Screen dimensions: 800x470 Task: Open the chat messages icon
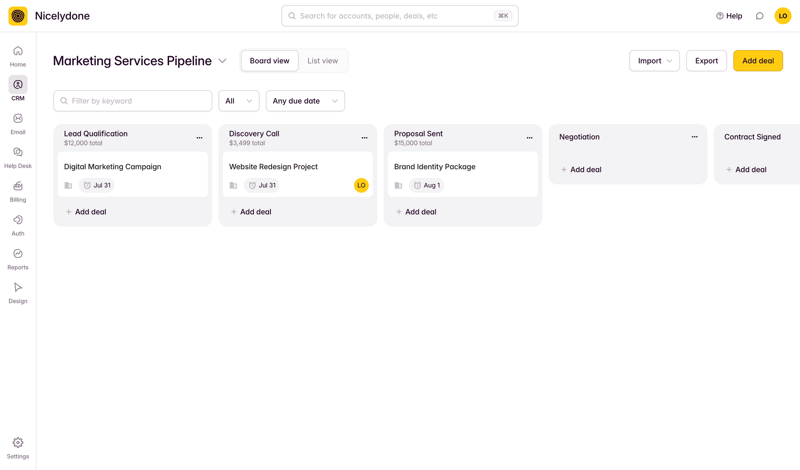pos(759,16)
